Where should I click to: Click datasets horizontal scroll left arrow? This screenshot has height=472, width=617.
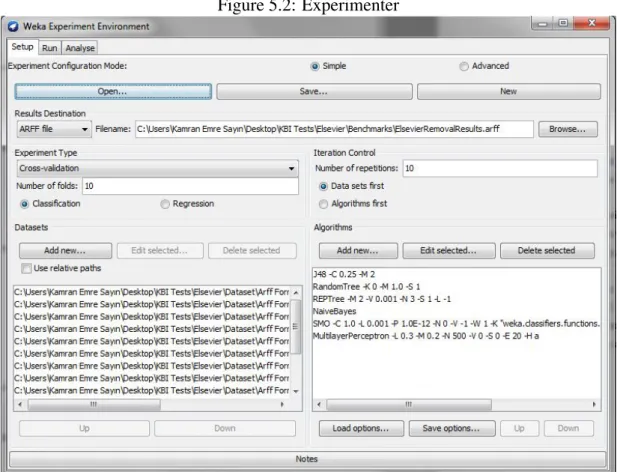[20, 404]
